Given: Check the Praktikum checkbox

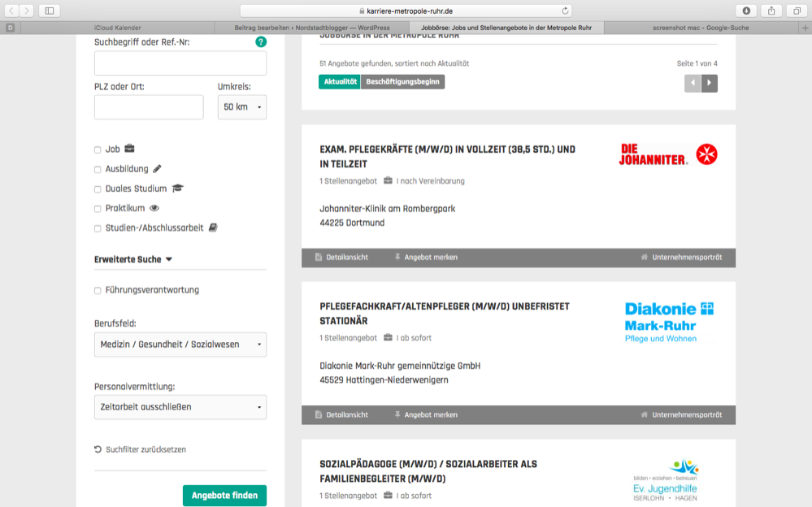Looking at the screenshot, I should 98,209.
